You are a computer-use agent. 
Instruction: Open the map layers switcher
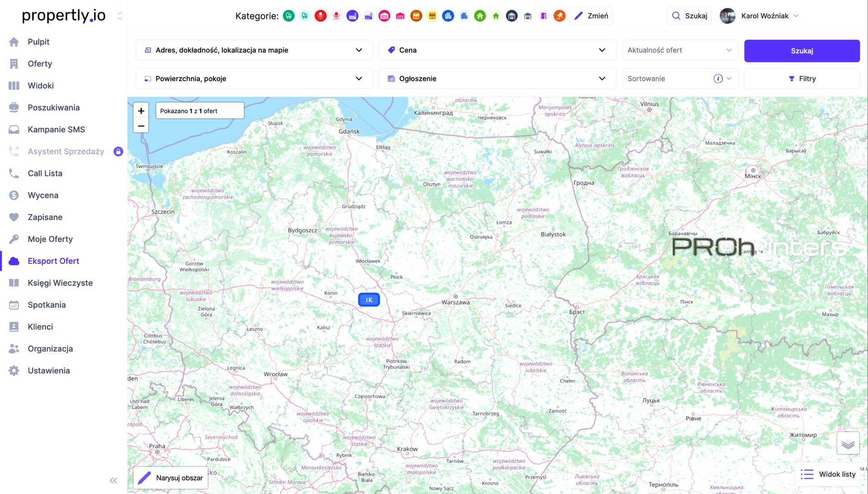[x=848, y=443]
